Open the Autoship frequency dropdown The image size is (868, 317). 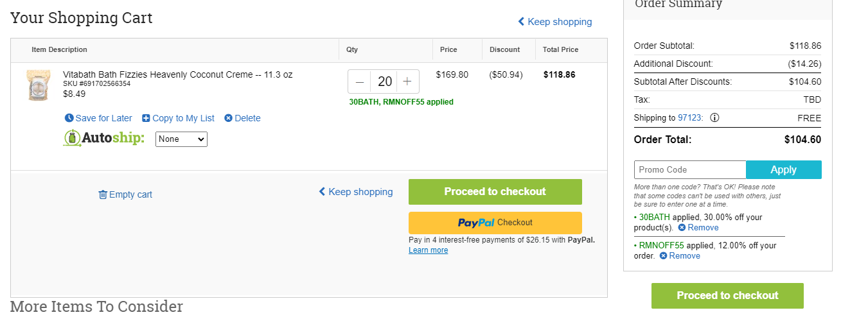(181, 139)
